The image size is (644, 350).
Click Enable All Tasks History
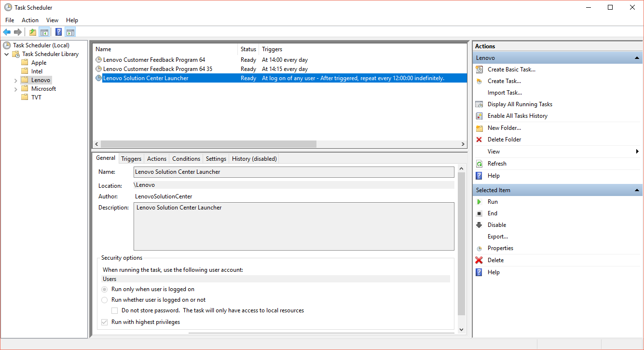pos(517,116)
